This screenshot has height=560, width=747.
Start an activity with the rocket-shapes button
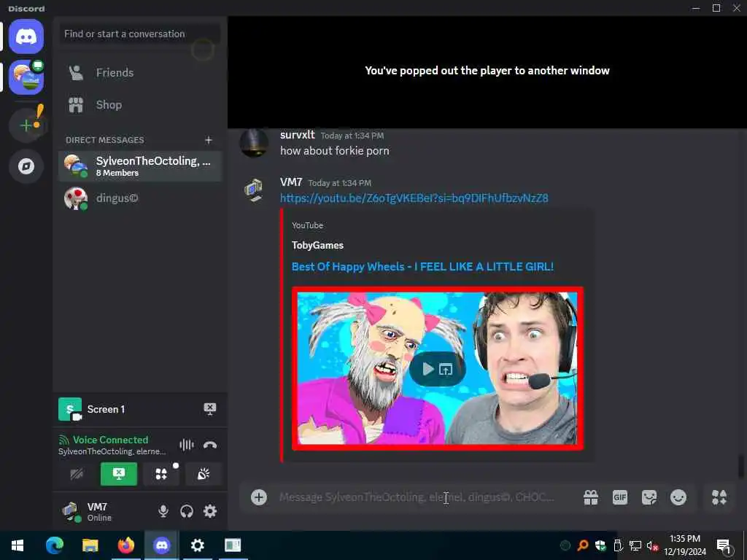click(x=161, y=474)
